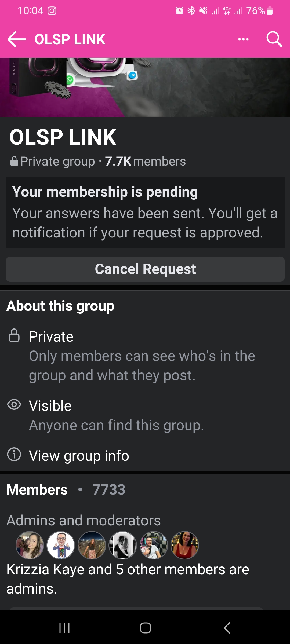Open View group info
The image size is (290, 644).
[79, 456]
